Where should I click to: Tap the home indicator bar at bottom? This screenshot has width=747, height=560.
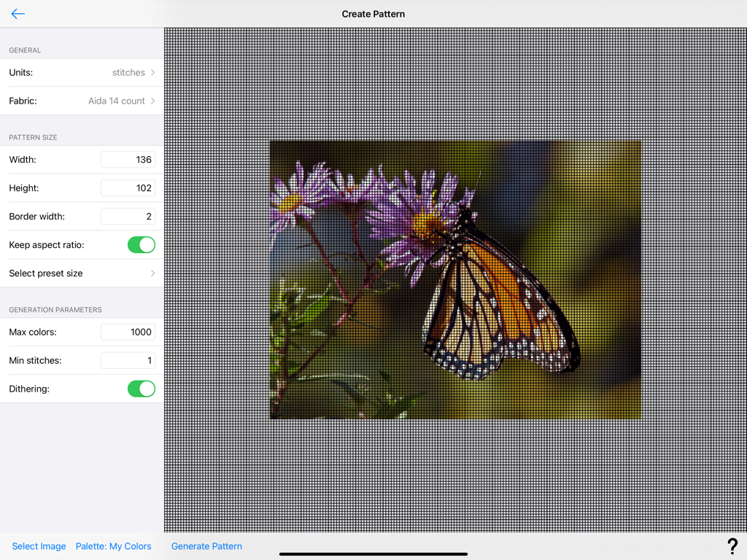tap(373, 552)
